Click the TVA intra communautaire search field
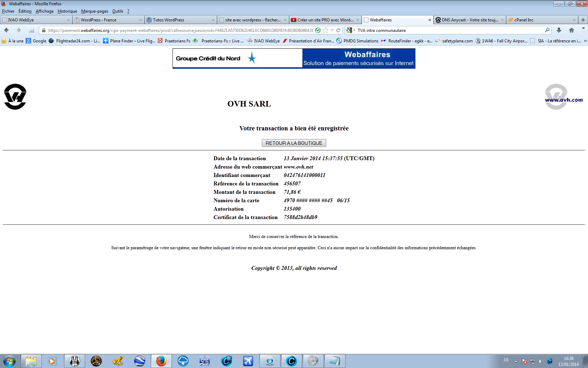The width and height of the screenshot is (588, 368). click(x=450, y=30)
